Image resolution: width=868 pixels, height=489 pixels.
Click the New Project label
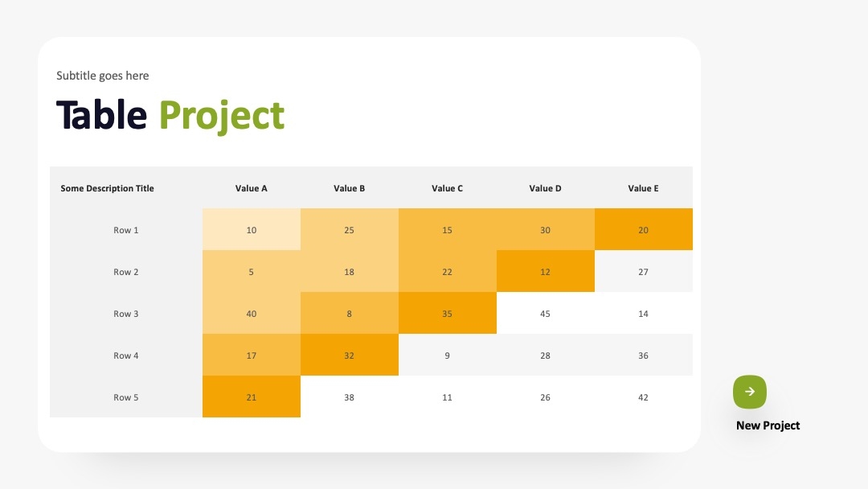click(768, 425)
